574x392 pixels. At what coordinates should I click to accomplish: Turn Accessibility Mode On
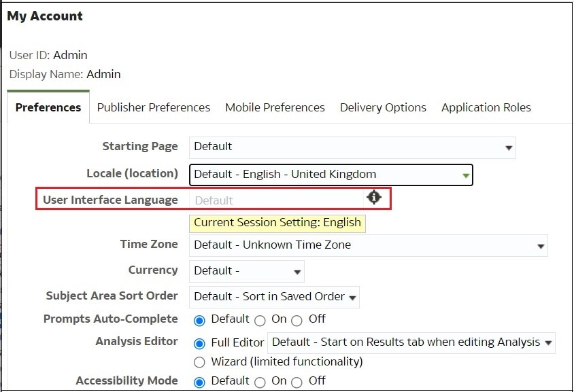click(x=260, y=382)
